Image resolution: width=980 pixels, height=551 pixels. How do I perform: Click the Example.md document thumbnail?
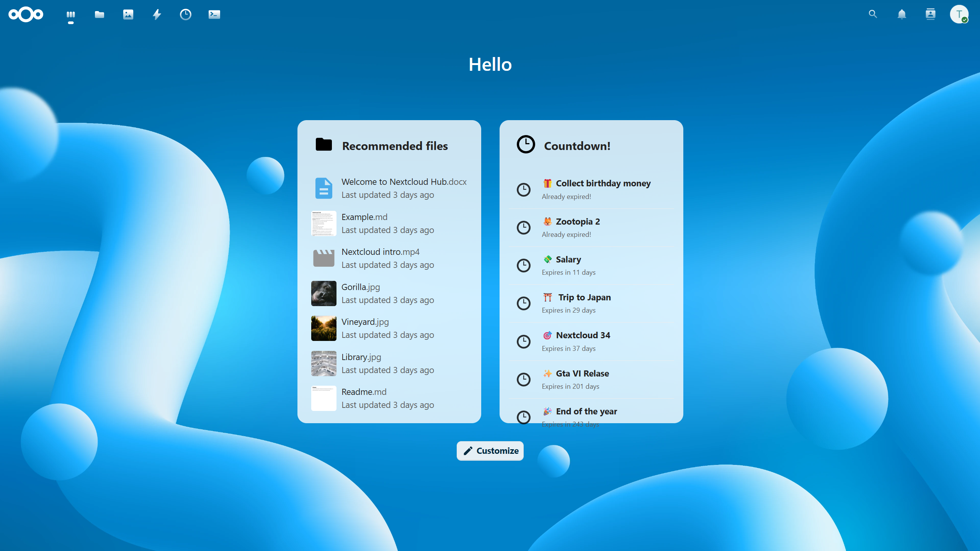[324, 223]
